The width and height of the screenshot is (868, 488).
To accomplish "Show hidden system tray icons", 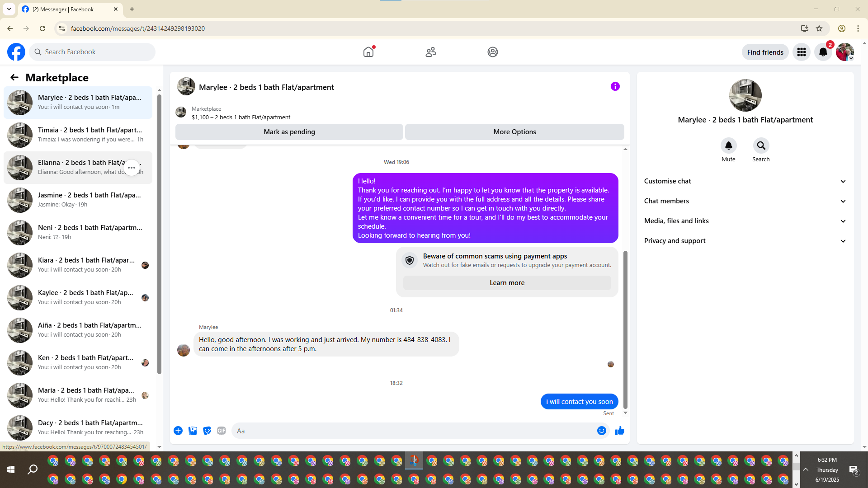I will (x=806, y=470).
